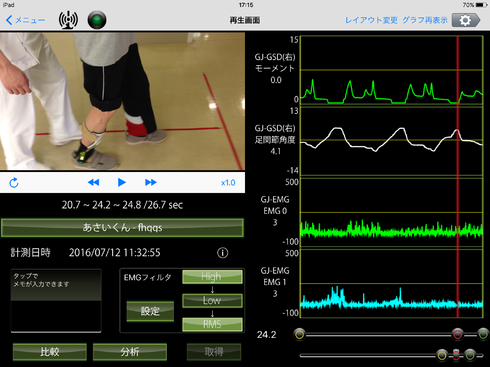The height and width of the screenshot is (367, 490).
Task: Tap the あさいくん - fhqqs name bar
Action: pyautogui.click(x=122, y=228)
